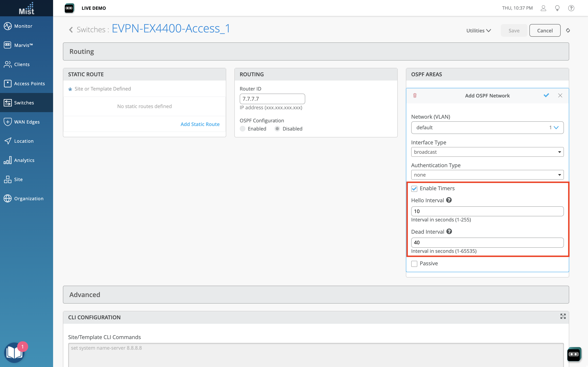Click the Router ID input field
Viewport: 588px width, 367px height.
click(272, 99)
